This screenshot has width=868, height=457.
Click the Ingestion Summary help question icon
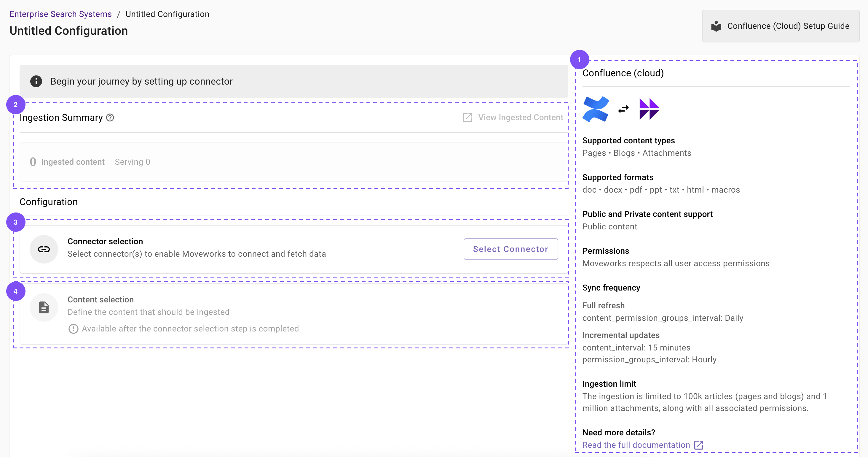pyautogui.click(x=110, y=118)
